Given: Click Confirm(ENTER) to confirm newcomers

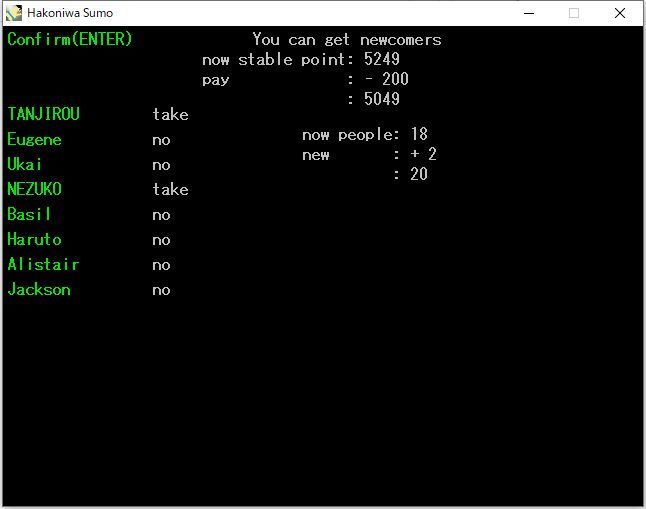Looking at the screenshot, I should click(x=69, y=39).
